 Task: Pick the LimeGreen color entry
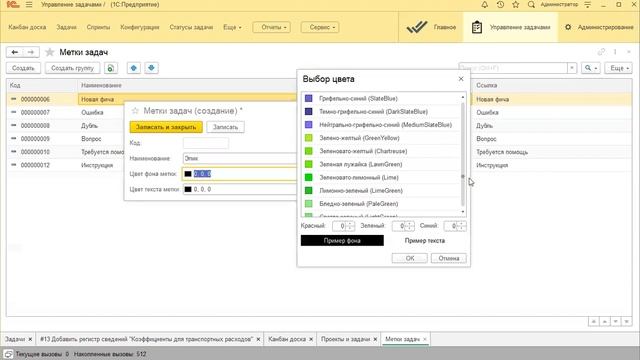point(382,190)
